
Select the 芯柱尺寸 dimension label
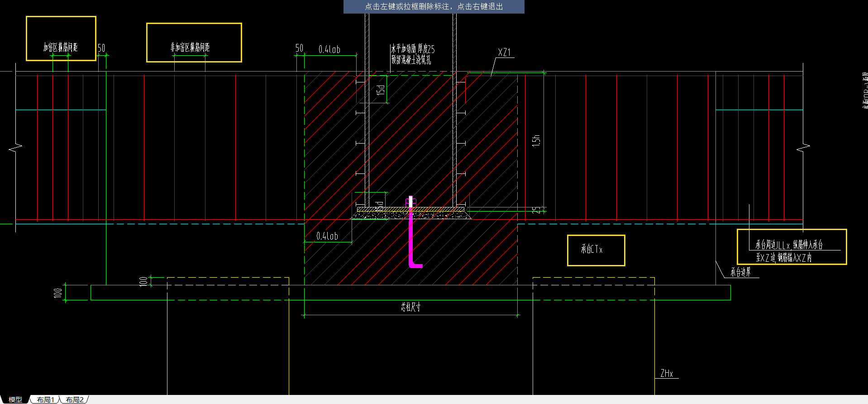410,307
